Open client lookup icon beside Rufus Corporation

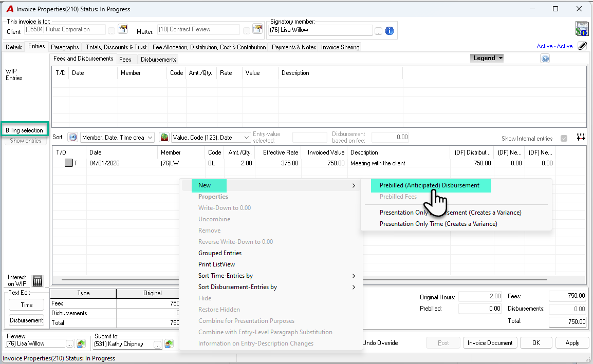pyautogui.click(x=123, y=29)
